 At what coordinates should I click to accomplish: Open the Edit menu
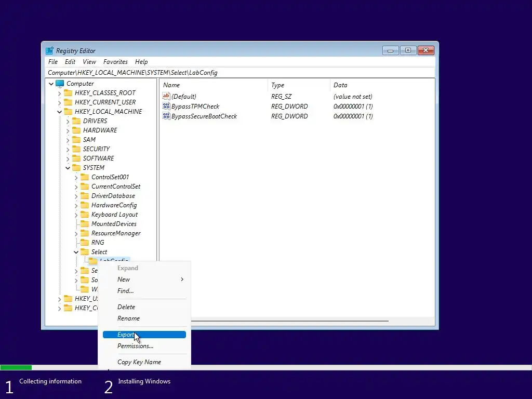[70, 62]
